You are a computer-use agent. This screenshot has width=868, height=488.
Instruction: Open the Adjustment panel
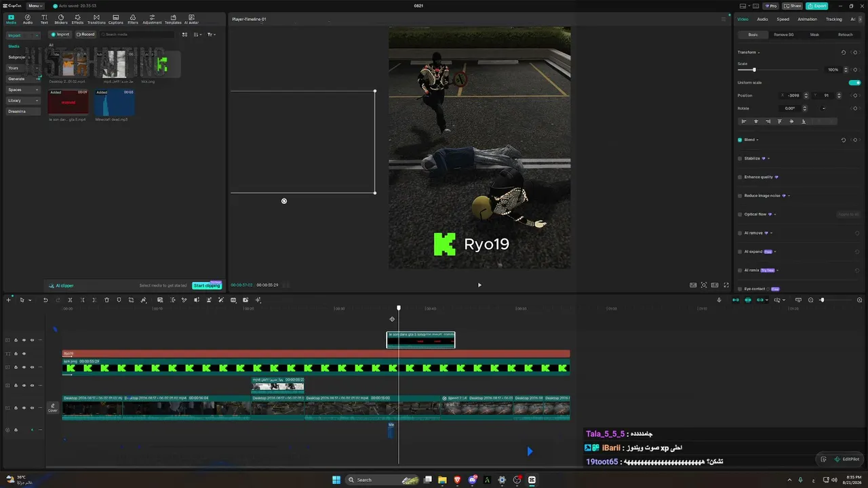(152, 19)
